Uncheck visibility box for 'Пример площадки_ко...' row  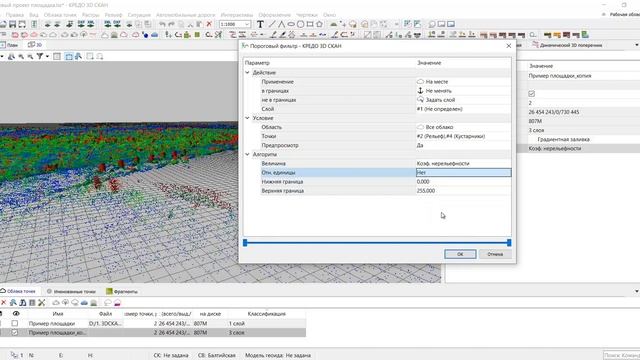(15, 333)
